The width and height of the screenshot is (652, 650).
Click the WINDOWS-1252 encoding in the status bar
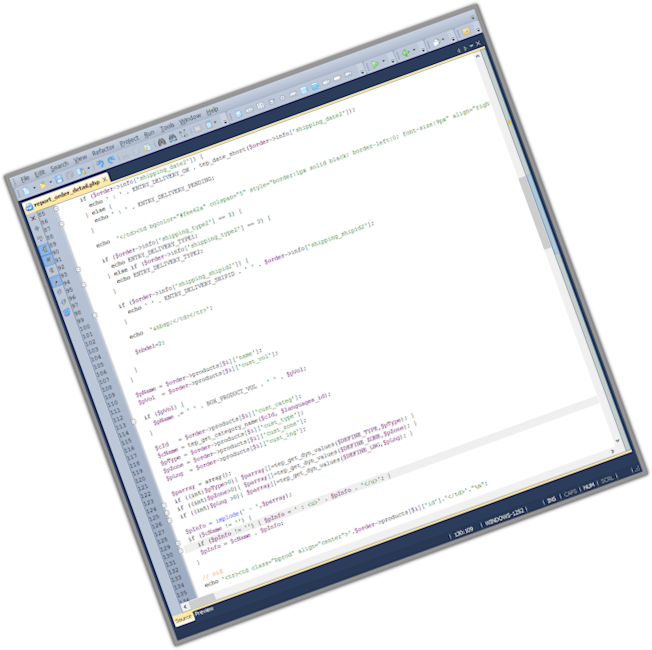pyautogui.click(x=504, y=517)
